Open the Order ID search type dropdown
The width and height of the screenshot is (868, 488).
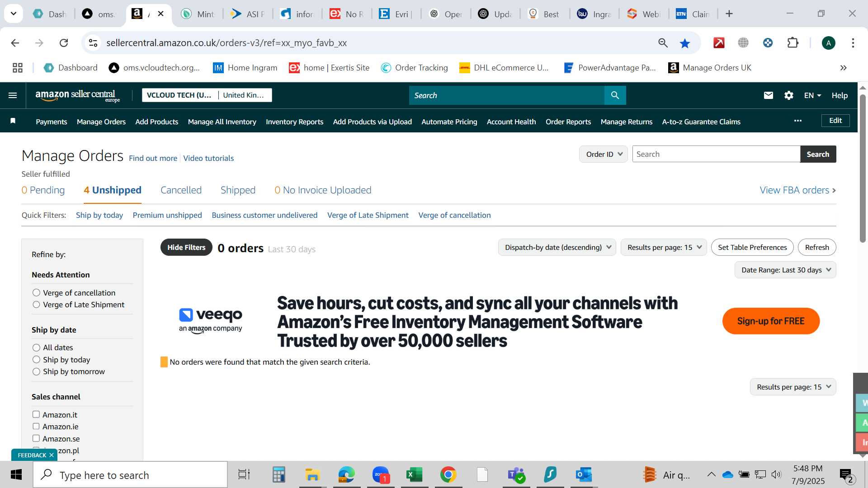pos(604,154)
